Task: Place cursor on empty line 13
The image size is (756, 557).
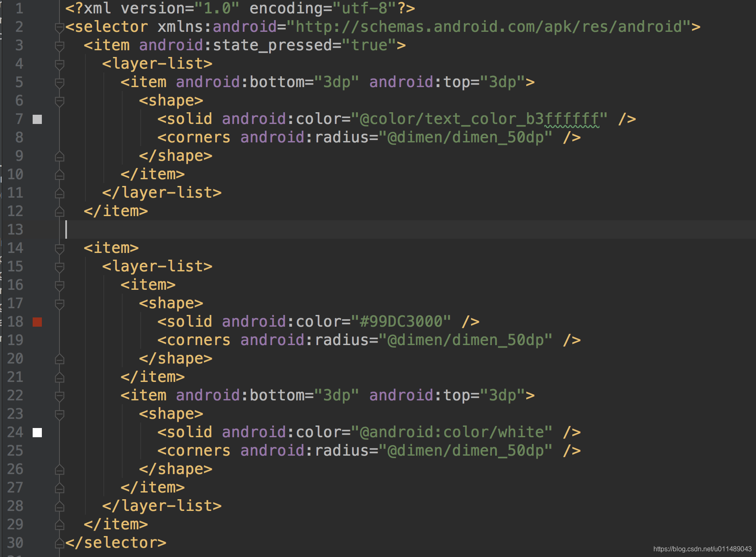Action: click(410, 230)
